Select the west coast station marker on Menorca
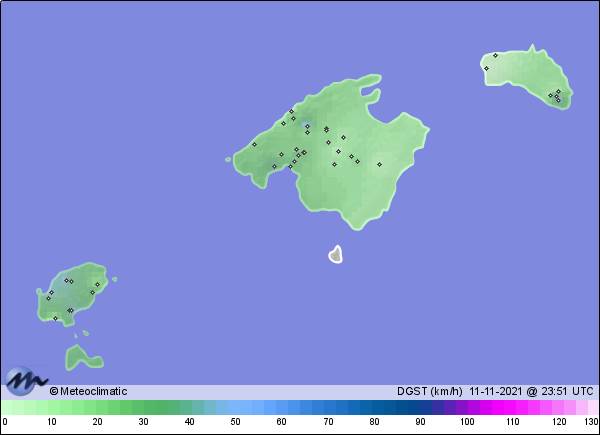This screenshot has height=435, width=600. [x=486, y=68]
